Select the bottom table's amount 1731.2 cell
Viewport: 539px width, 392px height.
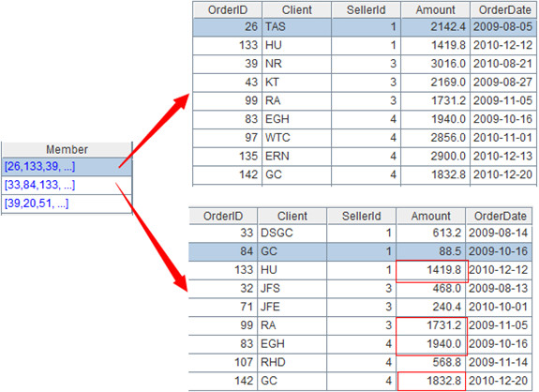tap(430, 325)
